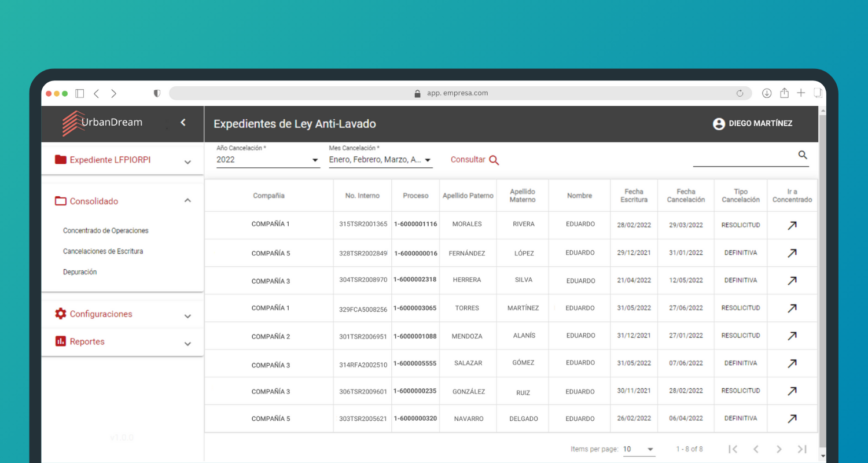Jump to last page in paginator
868x463 pixels.
pos(802,449)
